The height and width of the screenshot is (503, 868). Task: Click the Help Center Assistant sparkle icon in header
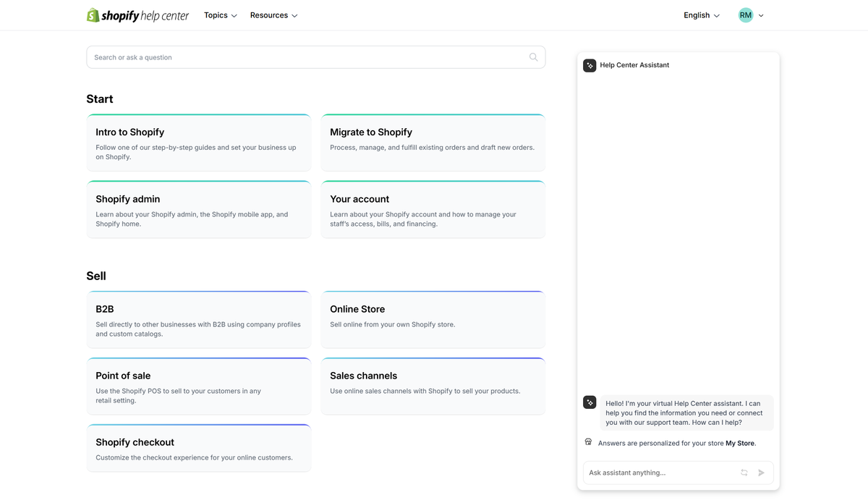click(x=590, y=65)
